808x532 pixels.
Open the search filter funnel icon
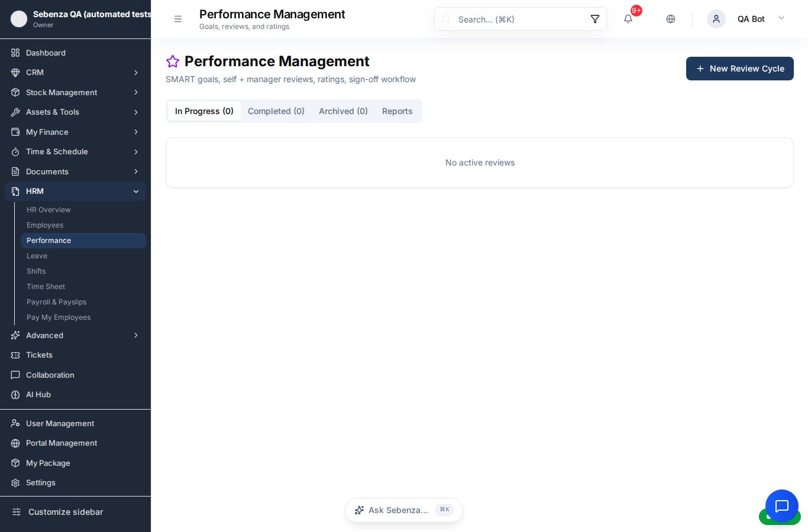point(595,19)
